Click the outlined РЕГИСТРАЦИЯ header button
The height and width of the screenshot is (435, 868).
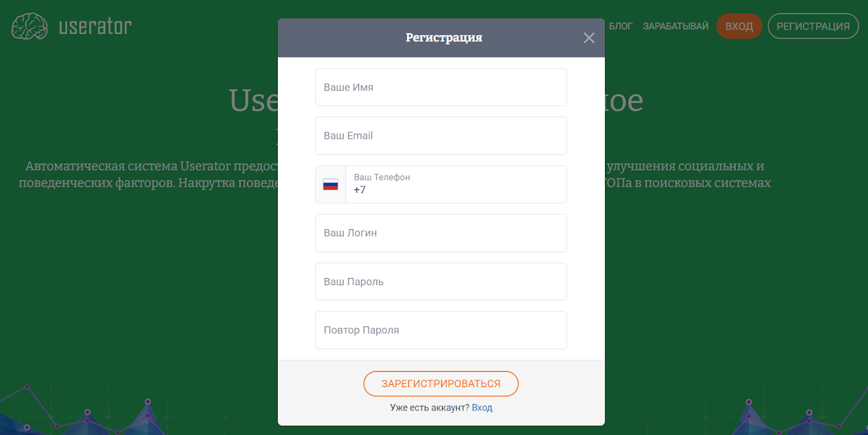click(813, 26)
